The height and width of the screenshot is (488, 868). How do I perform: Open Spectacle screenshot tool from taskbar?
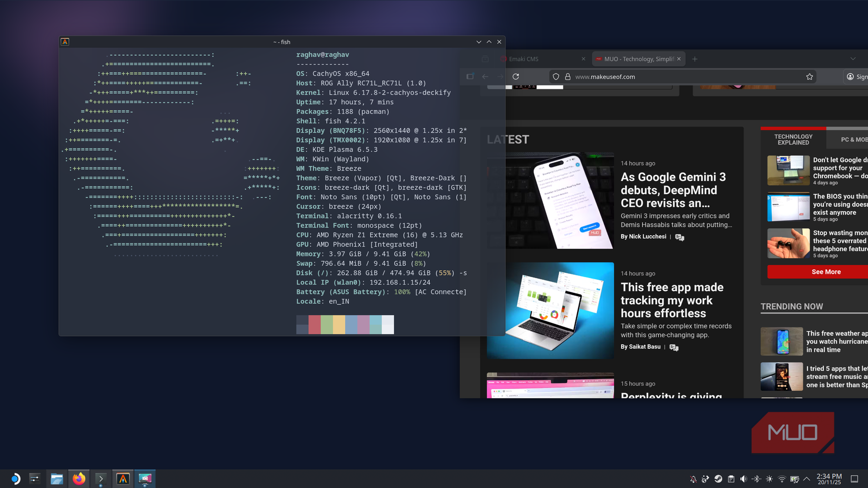pyautogui.click(x=145, y=479)
